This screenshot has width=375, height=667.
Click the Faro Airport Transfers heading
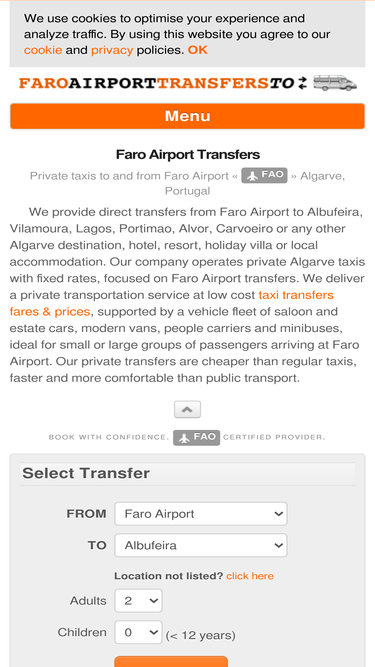(188, 154)
